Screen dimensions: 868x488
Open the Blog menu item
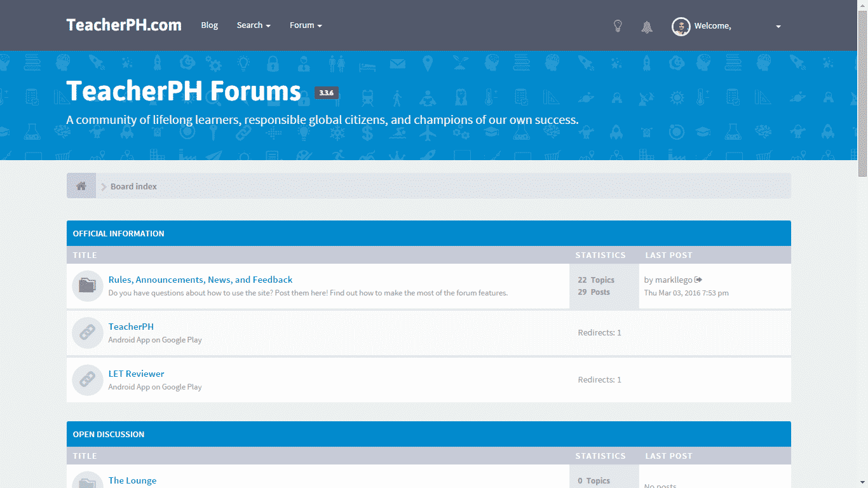point(210,25)
